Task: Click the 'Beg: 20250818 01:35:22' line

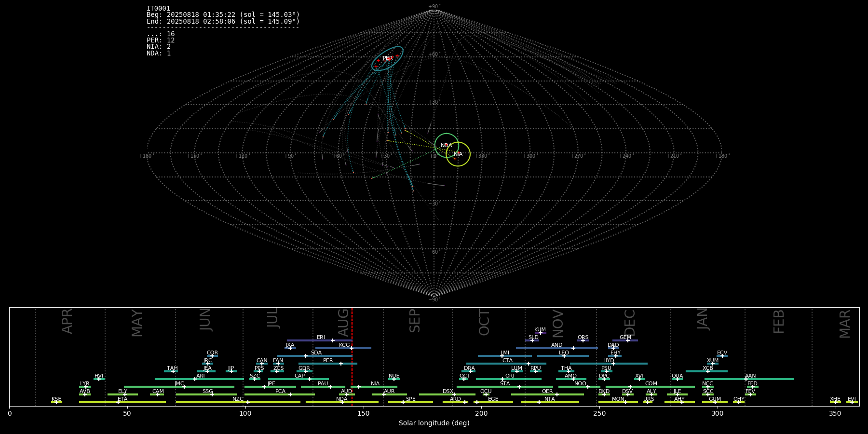Action: tap(223, 15)
